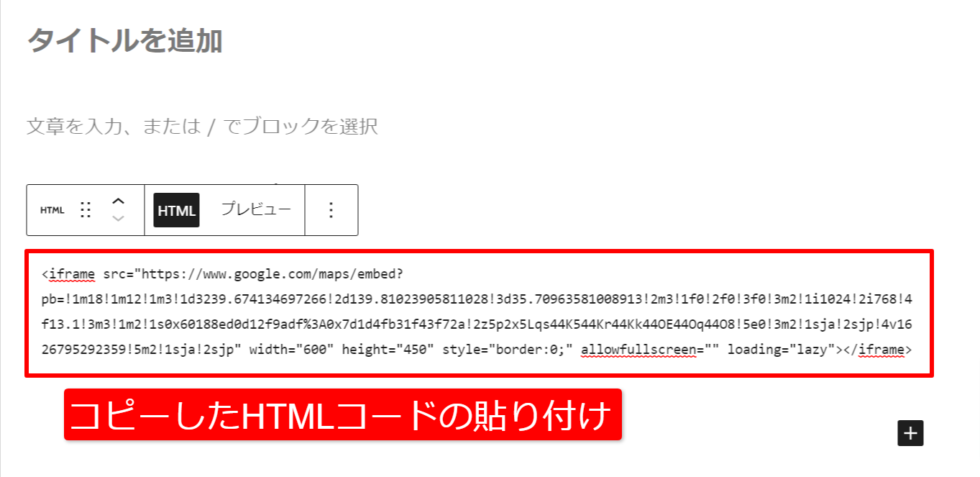Click the opening <iframe tag text

68,275
